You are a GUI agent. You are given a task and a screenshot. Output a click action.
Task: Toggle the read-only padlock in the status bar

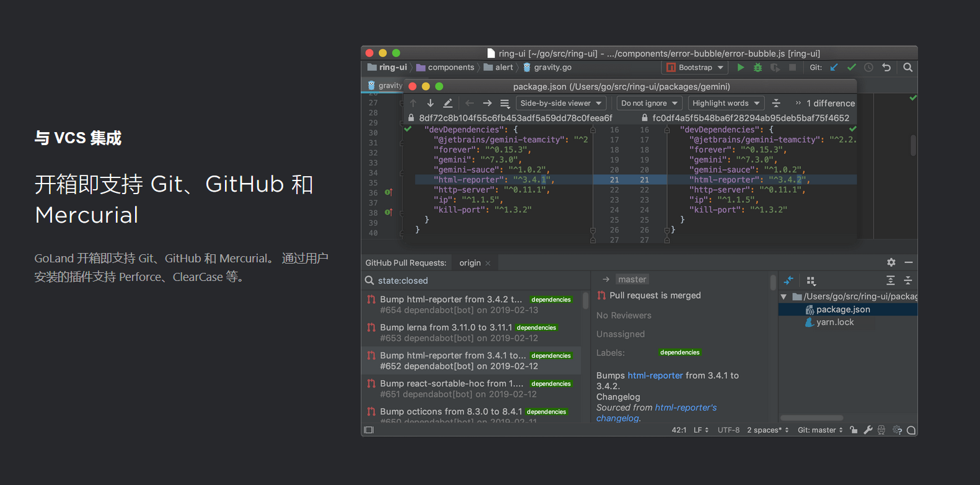tap(854, 430)
